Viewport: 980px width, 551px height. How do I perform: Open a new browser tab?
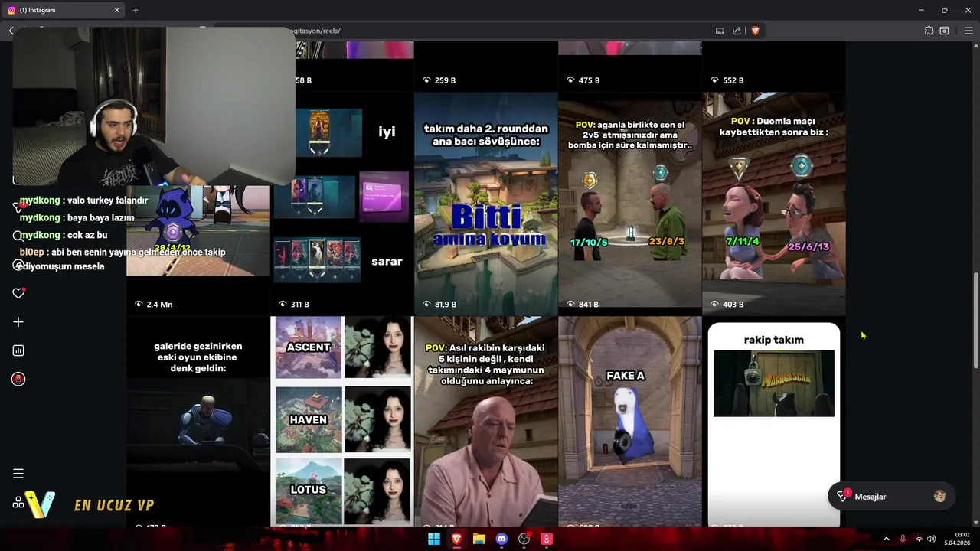tap(136, 10)
